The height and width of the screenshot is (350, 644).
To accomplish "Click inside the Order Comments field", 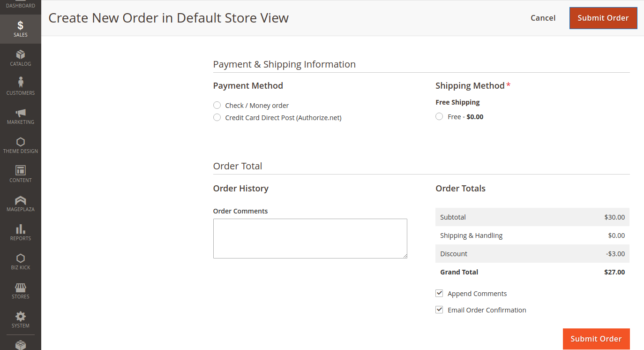I will tap(310, 238).
